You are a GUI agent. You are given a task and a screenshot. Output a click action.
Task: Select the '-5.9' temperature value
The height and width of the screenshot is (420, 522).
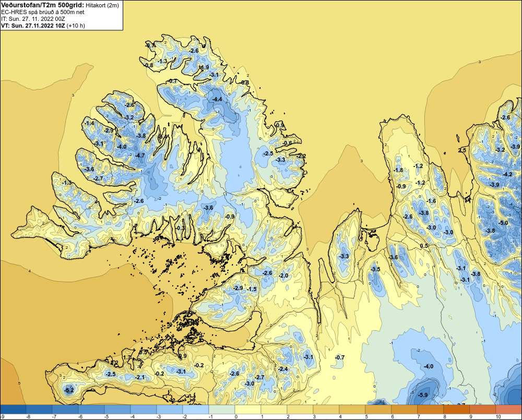(x=422, y=395)
